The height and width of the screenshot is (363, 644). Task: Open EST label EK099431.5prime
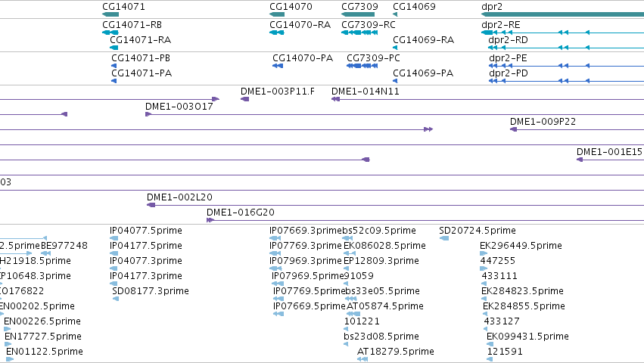point(527,337)
